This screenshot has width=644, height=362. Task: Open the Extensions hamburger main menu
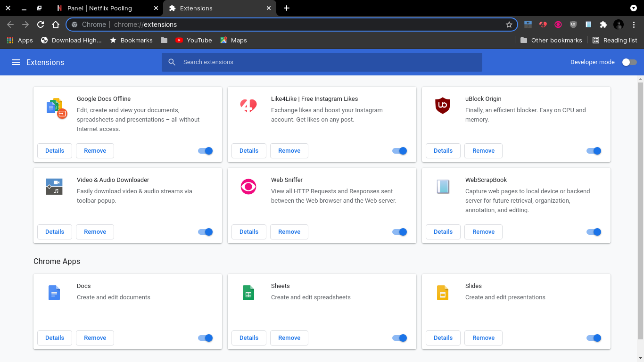click(x=16, y=62)
